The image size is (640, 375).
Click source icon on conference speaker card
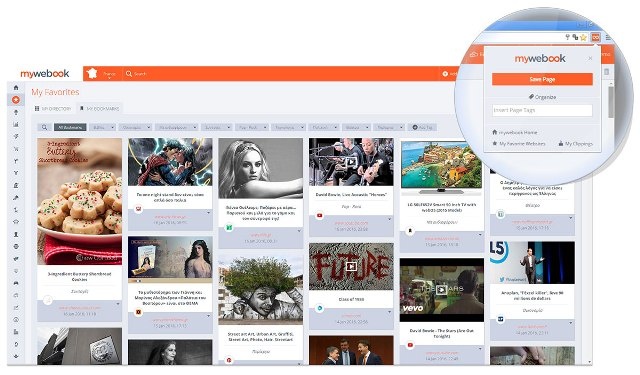[x=501, y=319]
